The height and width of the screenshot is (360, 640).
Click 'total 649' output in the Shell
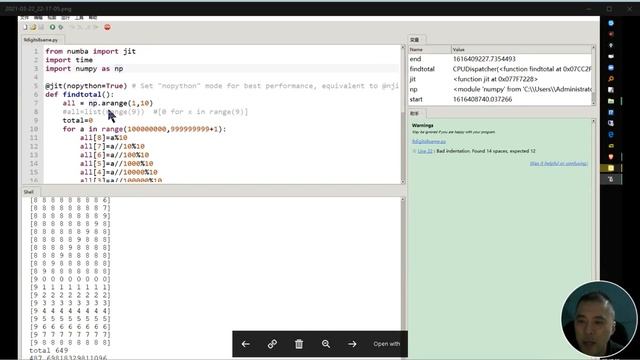[x=49, y=351]
